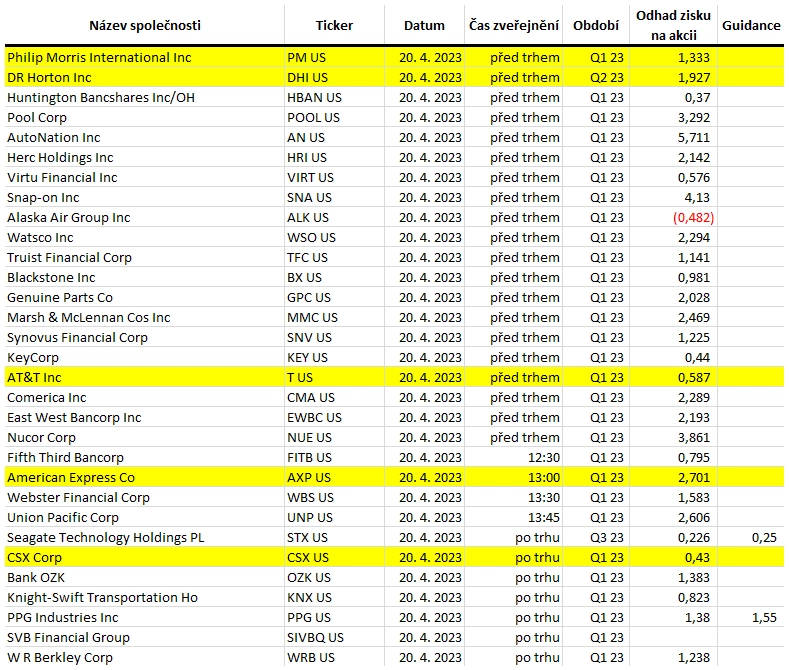The height and width of the screenshot is (670, 789).
Task: Click the 'Ticker' column header
Action: (334, 26)
